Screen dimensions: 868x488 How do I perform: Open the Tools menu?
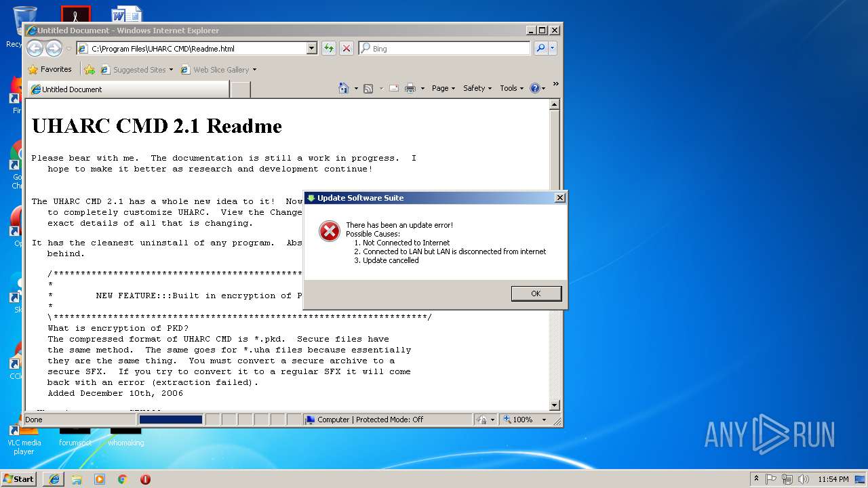pos(511,88)
